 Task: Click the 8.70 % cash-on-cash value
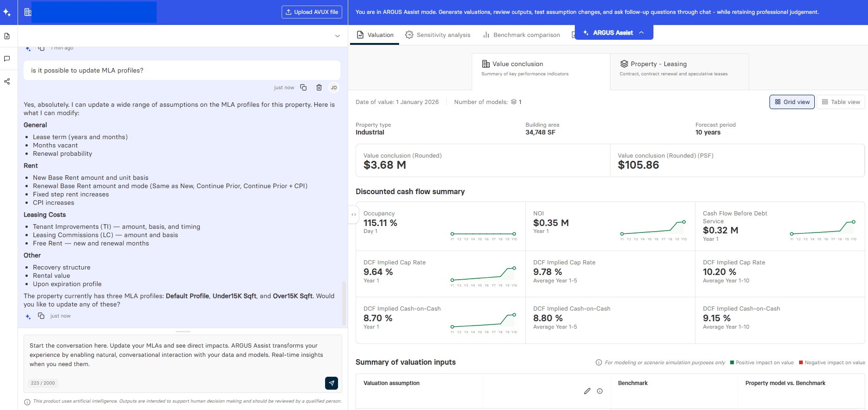click(378, 318)
